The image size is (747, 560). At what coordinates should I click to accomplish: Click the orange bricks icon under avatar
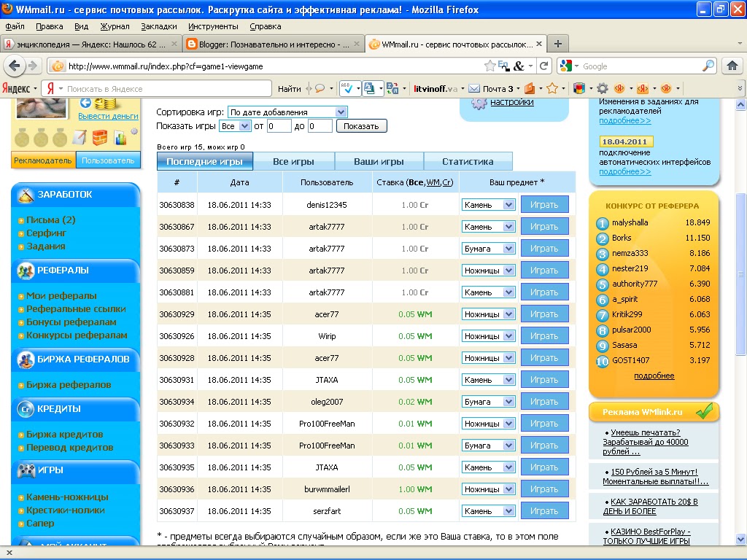(99, 138)
